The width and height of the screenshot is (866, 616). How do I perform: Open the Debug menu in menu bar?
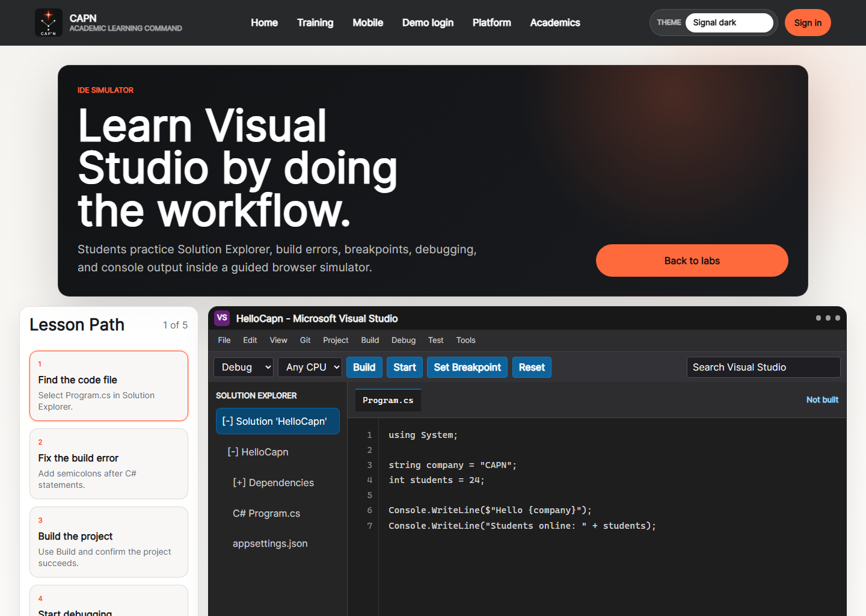click(x=404, y=340)
